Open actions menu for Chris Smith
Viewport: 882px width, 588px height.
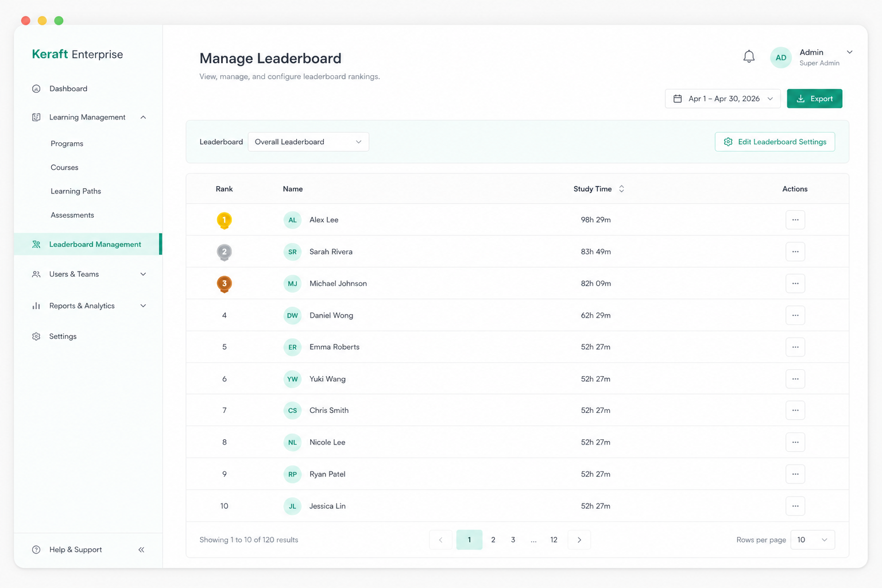[x=795, y=411]
